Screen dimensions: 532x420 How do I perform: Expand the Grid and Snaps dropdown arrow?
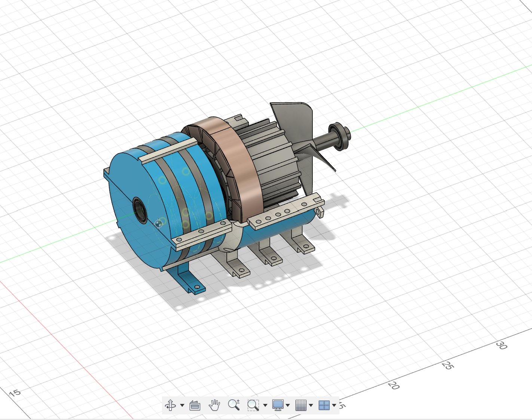[311, 405]
